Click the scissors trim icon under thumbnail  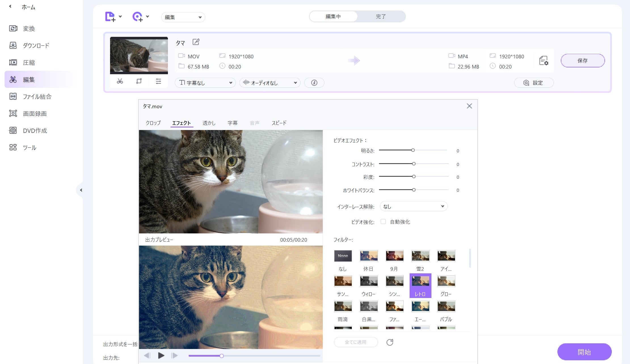[120, 82]
